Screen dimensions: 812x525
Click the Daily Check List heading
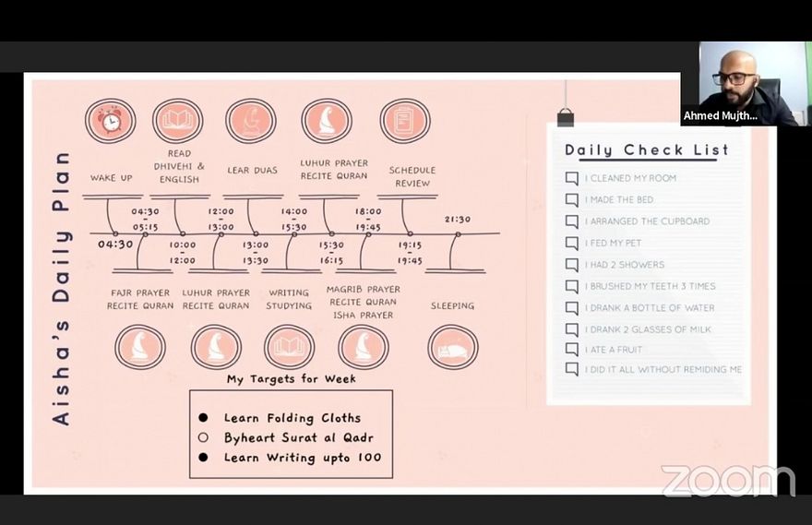[x=646, y=149]
